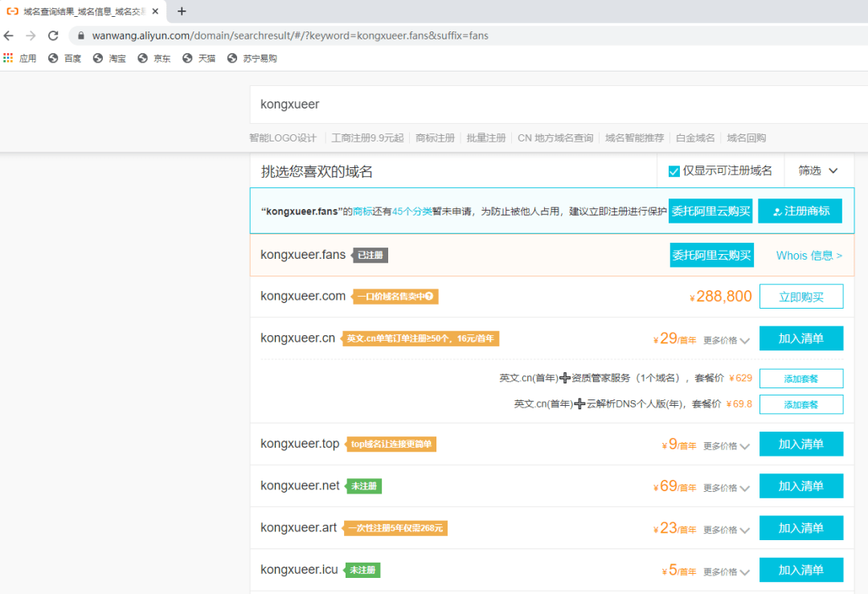The width and height of the screenshot is (868, 594).
Task: Open 域名智能推荐 link
Action: click(634, 137)
